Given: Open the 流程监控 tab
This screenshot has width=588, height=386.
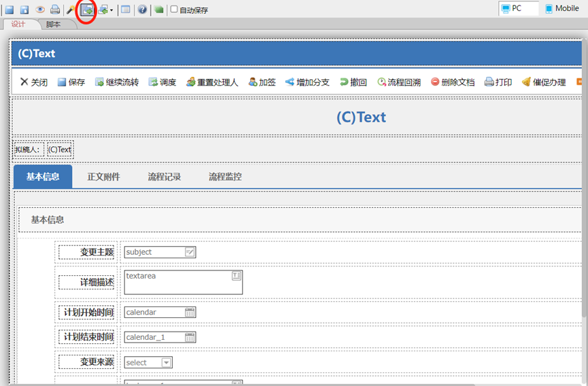Looking at the screenshot, I should pyautogui.click(x=225, y=177).
